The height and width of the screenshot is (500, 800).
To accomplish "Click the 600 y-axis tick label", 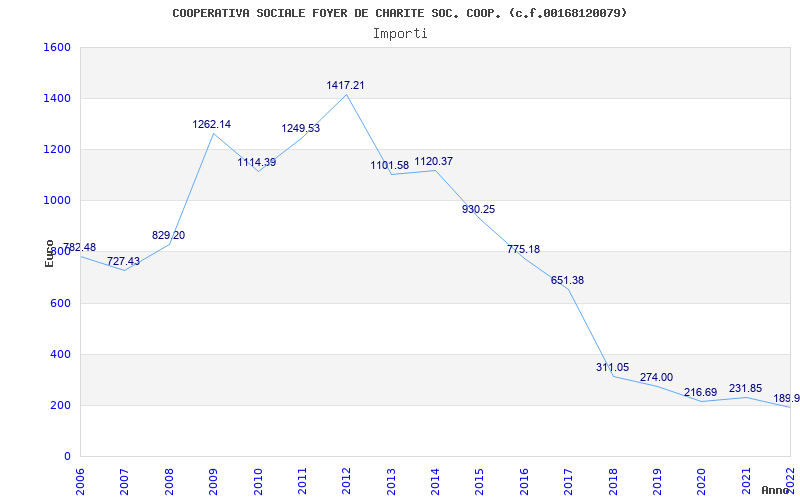I will (60, 303).
